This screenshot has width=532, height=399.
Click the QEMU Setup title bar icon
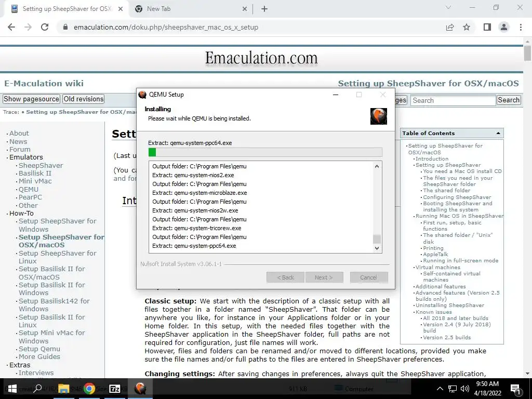(142, 95)
